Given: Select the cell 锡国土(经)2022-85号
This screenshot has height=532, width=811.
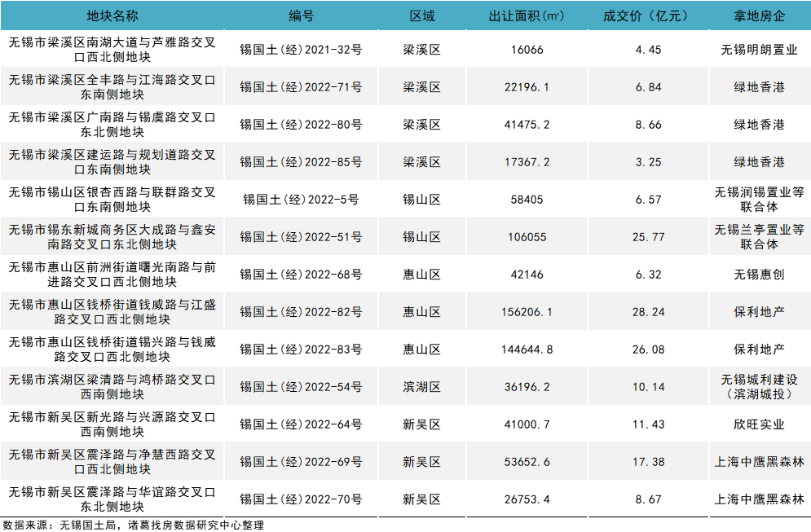Looking at the screenshot, I should 301,162.
